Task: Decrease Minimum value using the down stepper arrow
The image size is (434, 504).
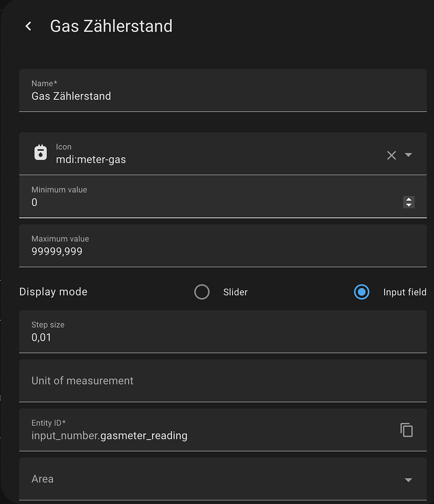Action: tap(408, 205)
